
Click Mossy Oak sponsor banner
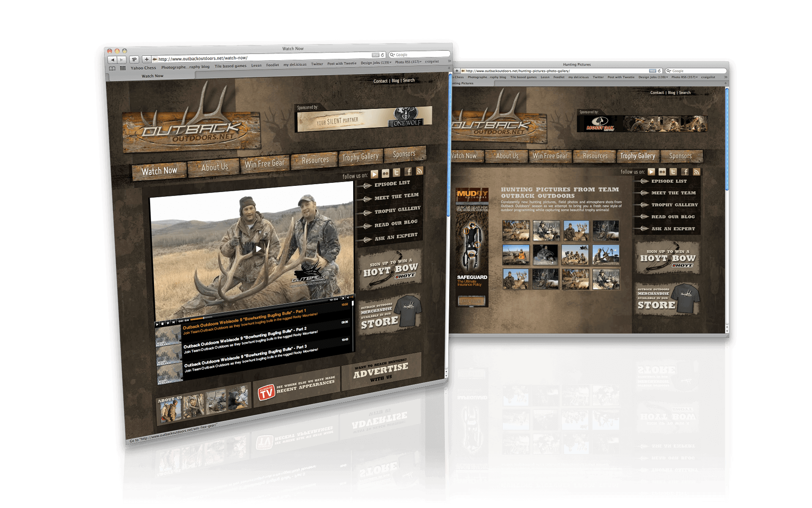[642, 123]
